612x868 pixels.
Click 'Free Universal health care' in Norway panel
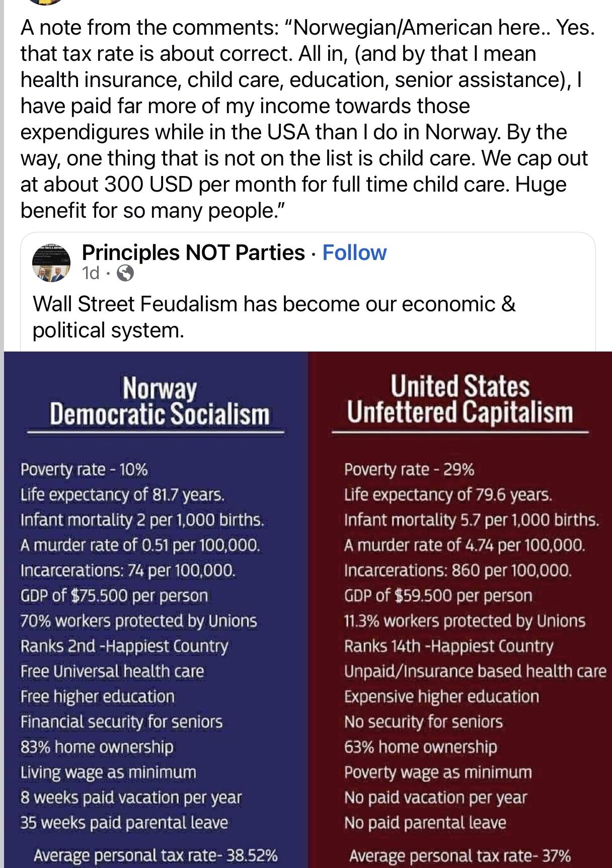(112, 671)
